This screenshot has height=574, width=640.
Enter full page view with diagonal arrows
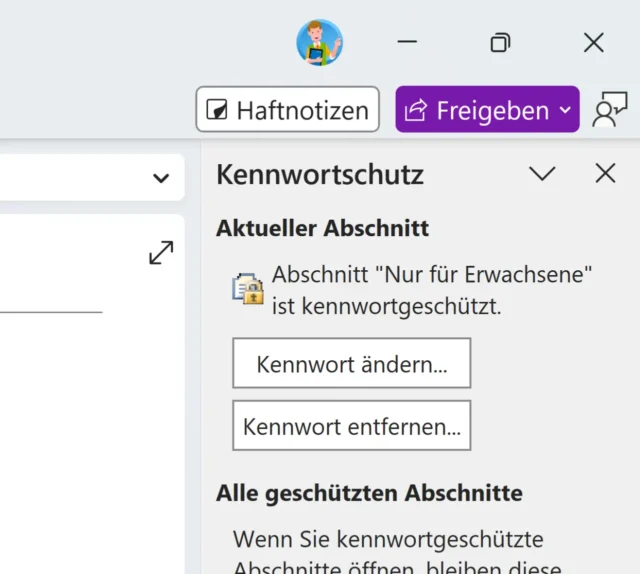click(161, 253)
